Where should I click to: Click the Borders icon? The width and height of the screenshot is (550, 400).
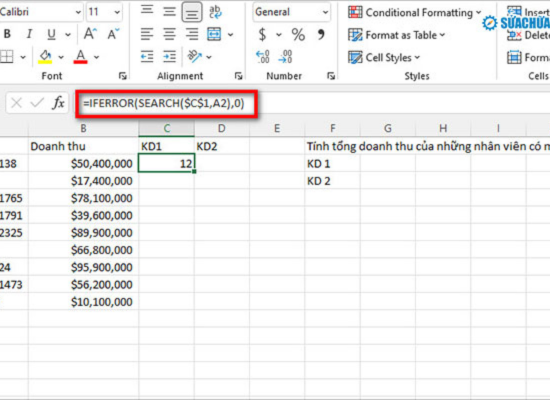point(7,56)
